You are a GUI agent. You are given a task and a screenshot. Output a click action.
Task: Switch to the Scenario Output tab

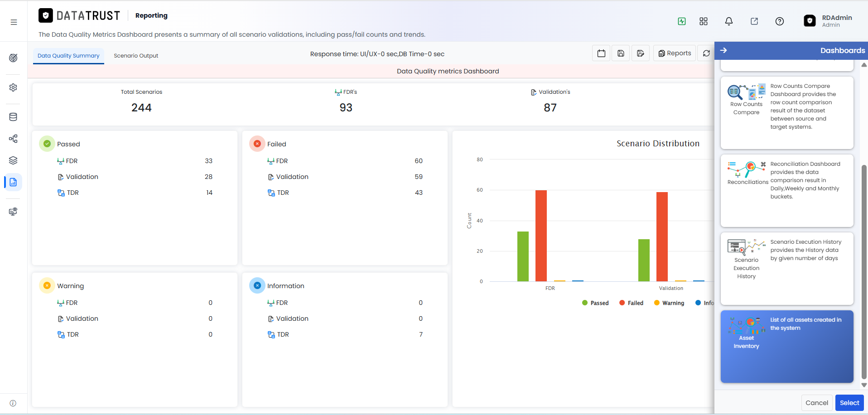pyautogui.click(x=136, y=56)
